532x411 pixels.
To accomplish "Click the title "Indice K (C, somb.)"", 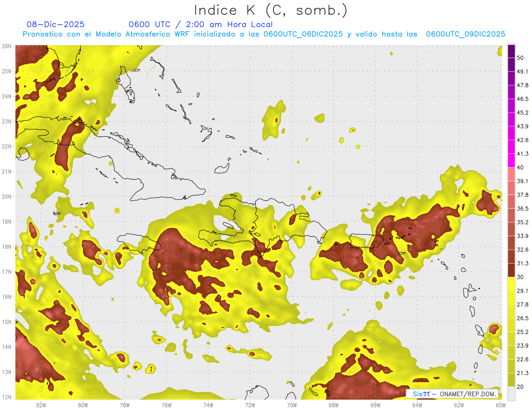I will coord(270,10).
